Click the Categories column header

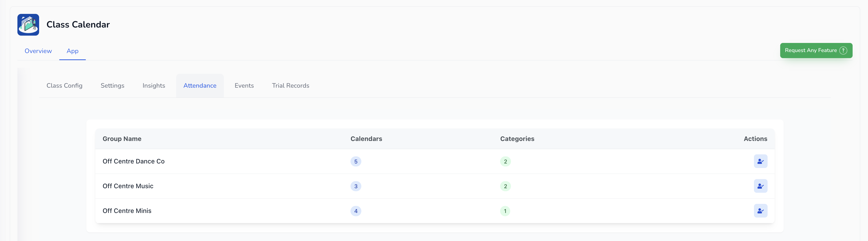coord(517,139)
